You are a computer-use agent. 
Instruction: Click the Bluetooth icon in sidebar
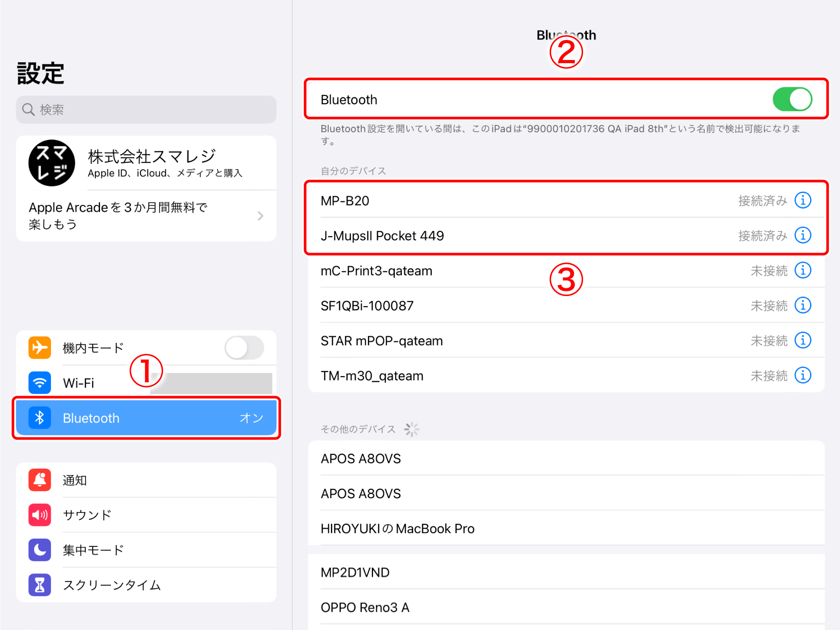point(40,418)
